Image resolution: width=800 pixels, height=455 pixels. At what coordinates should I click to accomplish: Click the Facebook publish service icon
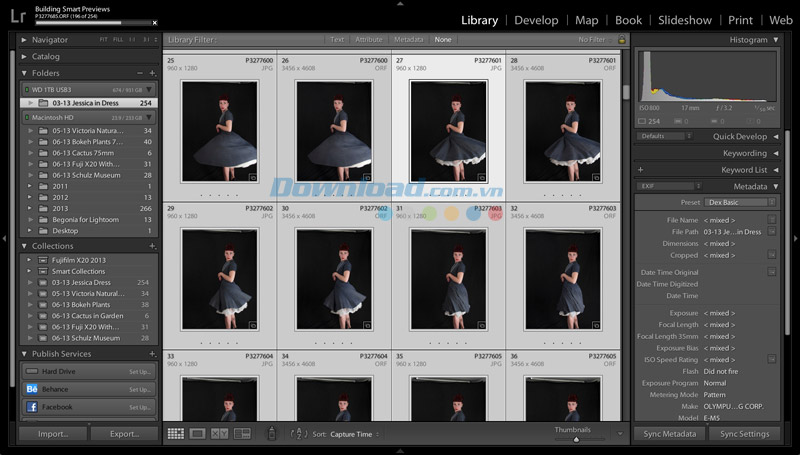click(x=32, y=407)
